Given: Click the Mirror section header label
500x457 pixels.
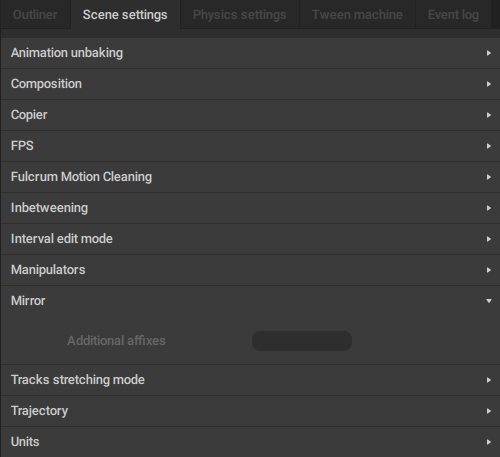Looking at the screenshot, I should pyautogui.click(x=28, y=301).
